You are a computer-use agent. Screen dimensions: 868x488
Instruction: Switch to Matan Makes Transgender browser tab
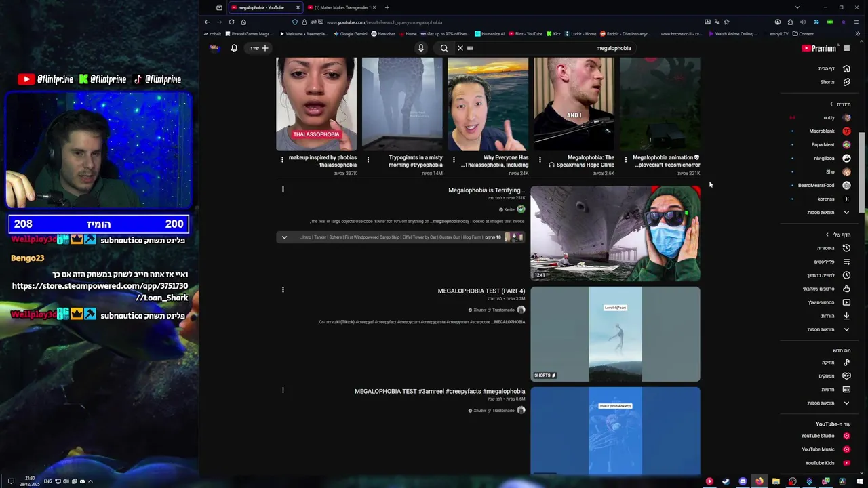coord(340,7)
